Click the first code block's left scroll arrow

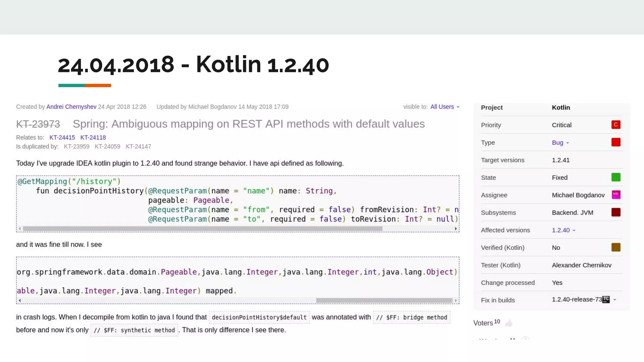coord(20,229)
